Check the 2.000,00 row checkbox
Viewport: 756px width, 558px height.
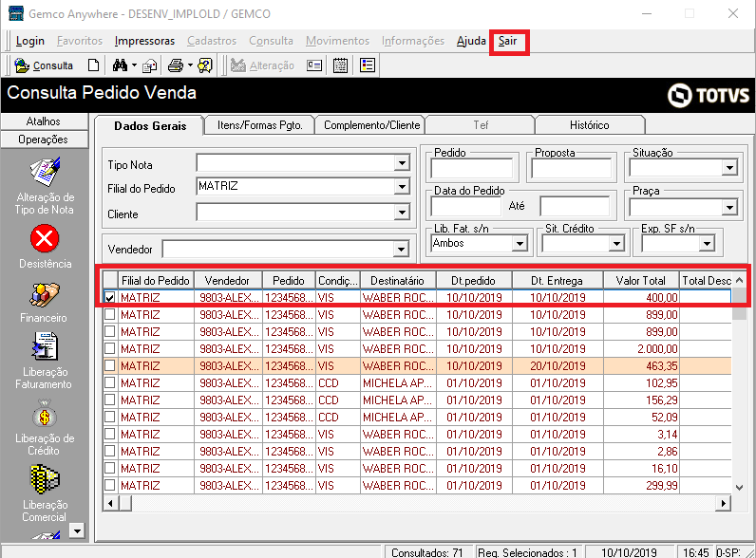pos(110,349)
